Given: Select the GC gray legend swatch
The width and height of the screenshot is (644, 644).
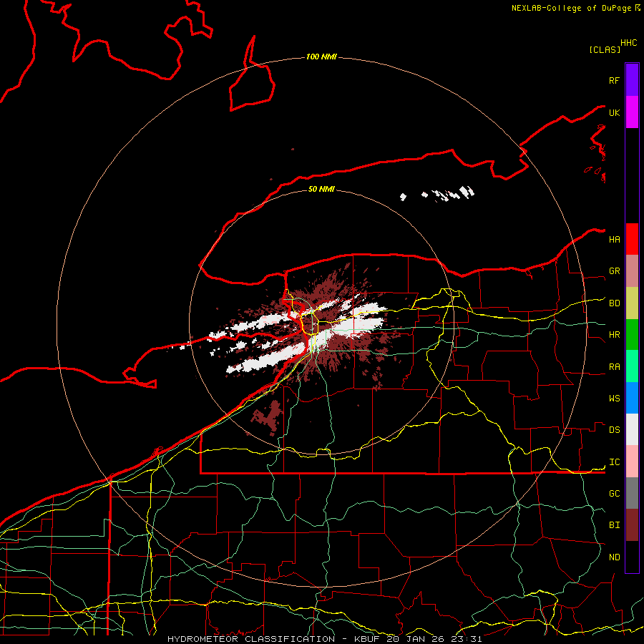Looking at the screenshot, I should tap(632, 493).
